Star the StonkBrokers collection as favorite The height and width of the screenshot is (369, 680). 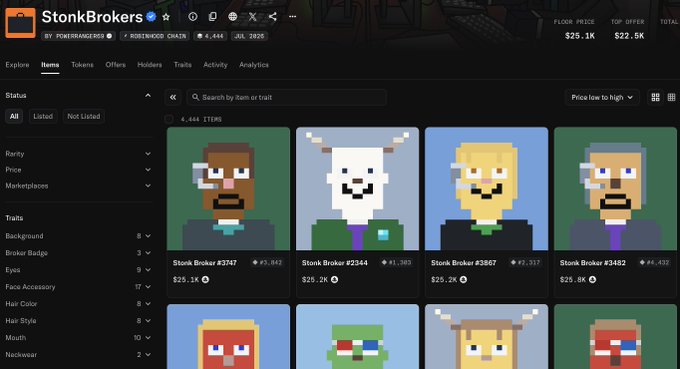[x=166, y=17]
